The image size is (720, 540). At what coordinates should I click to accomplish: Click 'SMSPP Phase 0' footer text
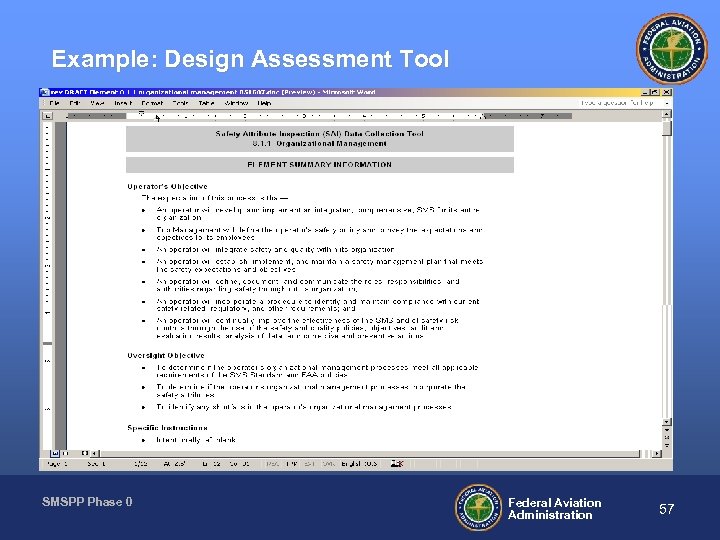tap(87, 502)
